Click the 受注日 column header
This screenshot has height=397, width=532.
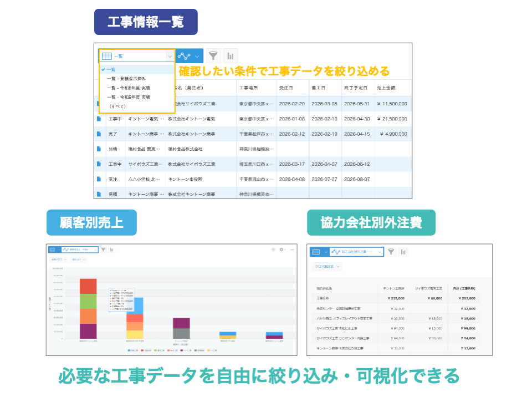click(286, 88)
